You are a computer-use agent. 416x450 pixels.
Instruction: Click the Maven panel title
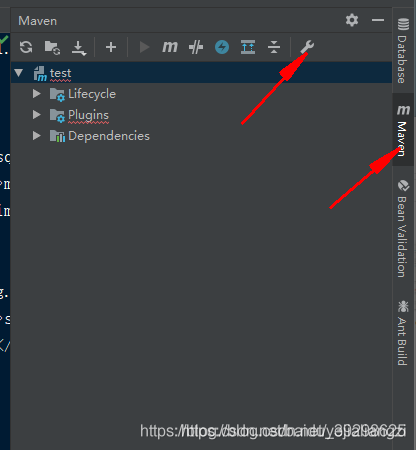38,21
